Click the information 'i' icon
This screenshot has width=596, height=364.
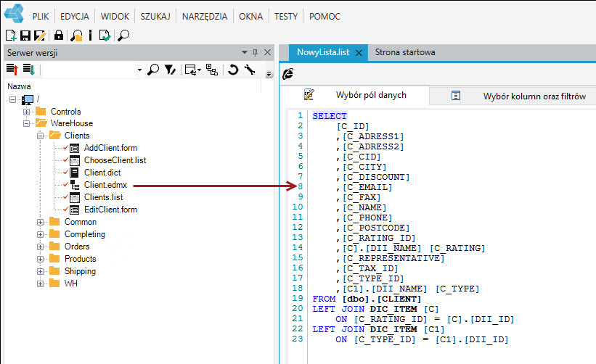tap(91, 36)
